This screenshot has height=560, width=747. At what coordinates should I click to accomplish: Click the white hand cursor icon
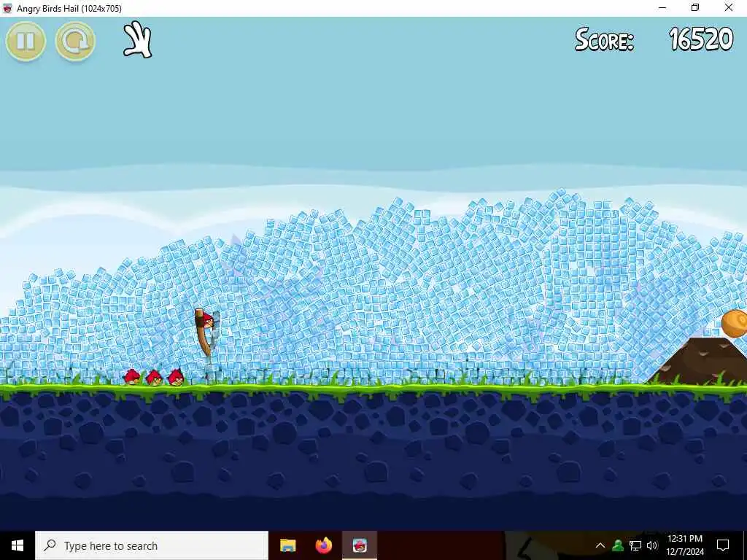(x=138, y=39)
